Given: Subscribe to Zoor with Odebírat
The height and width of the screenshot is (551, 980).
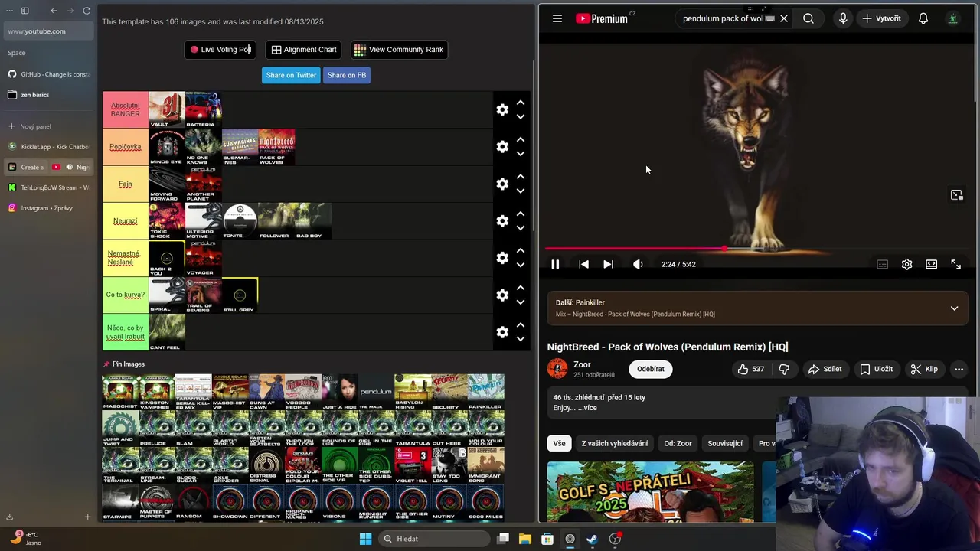Looking at the screenshot, I should [651, 369].
